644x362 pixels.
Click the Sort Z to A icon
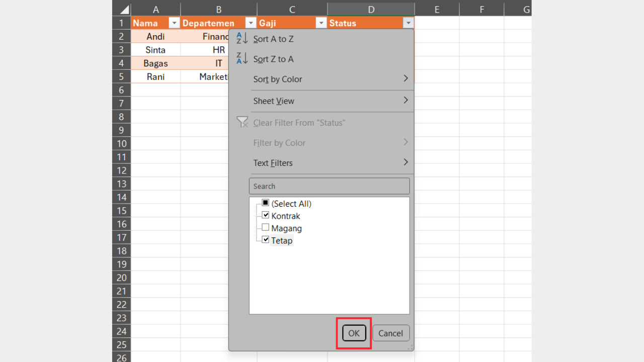(242, 59)
